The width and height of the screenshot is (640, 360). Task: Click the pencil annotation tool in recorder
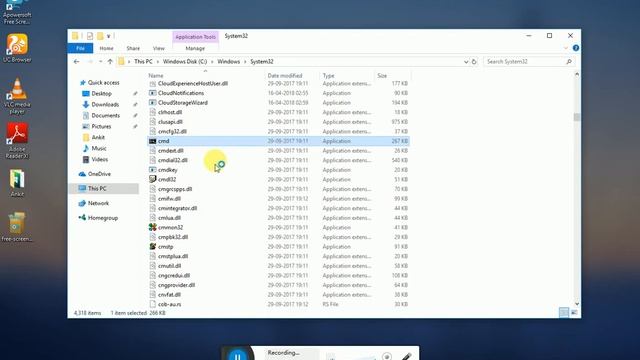tap(406, 356)
